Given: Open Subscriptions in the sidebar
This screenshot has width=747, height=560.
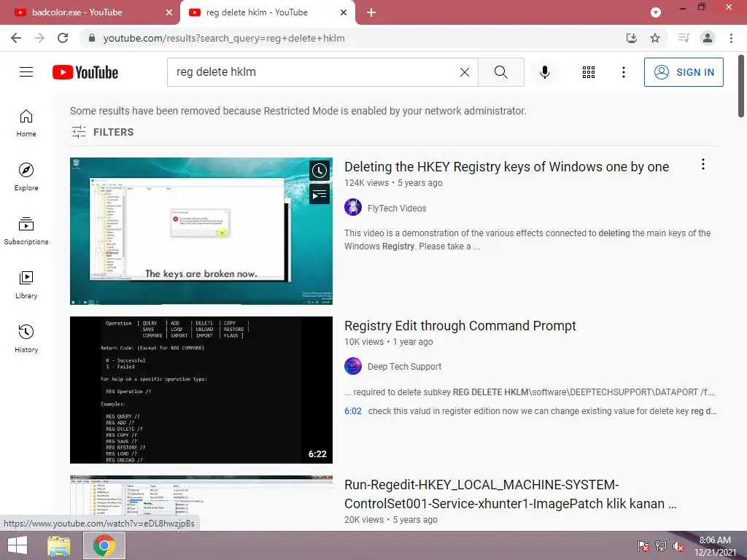Looking at the screenshot, I should 26,231.
